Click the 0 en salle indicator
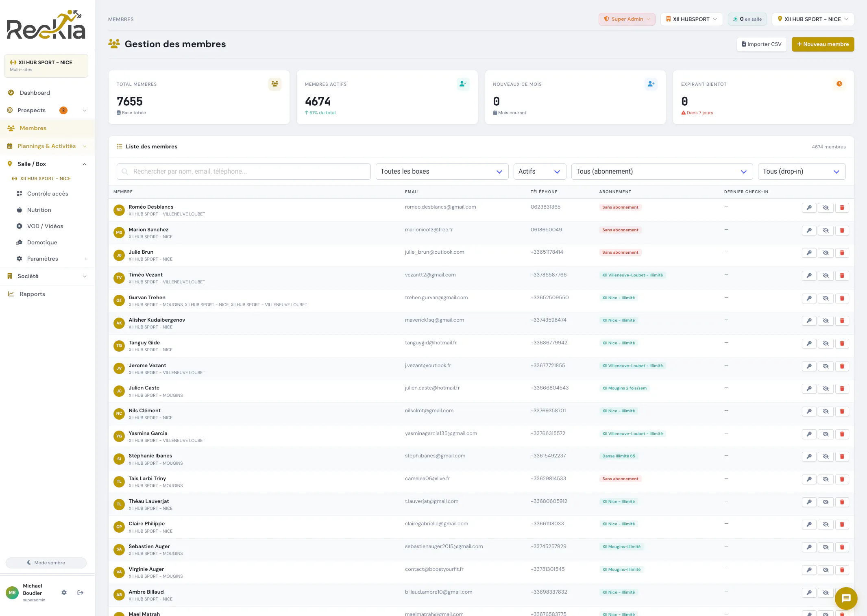867x616 pixels. click(x=747, y=19)
